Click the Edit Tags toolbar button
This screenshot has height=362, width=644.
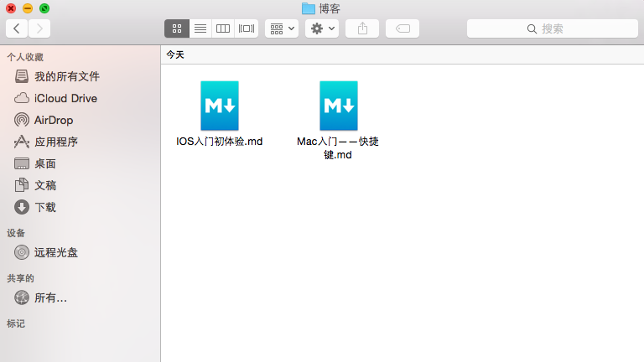click(x=402, y=28)
